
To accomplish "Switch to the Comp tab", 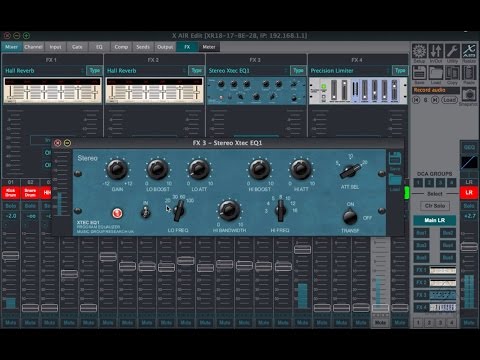I will point(121,47).
